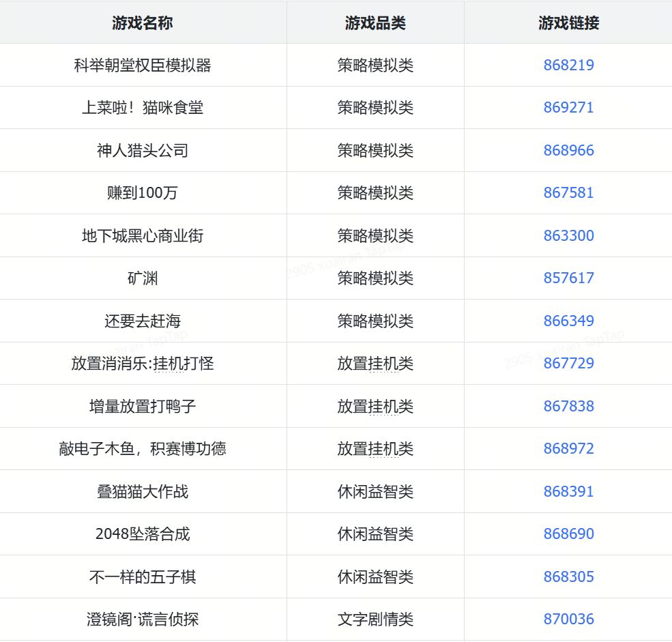Open game link 868972
Viewport: 672px width, 642px height.
click(568, 449)
